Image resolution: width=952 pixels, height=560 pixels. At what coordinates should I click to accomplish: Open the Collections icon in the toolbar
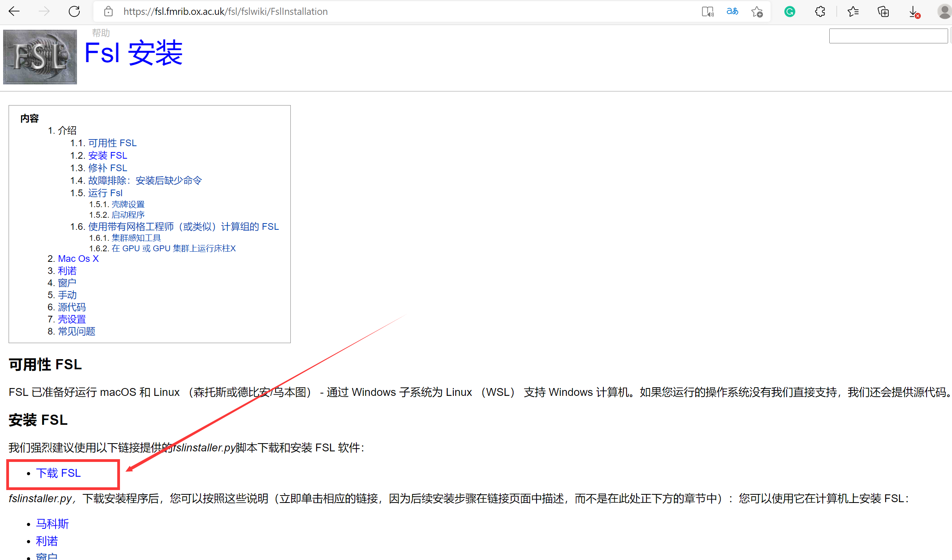click(x=883, y=11)
